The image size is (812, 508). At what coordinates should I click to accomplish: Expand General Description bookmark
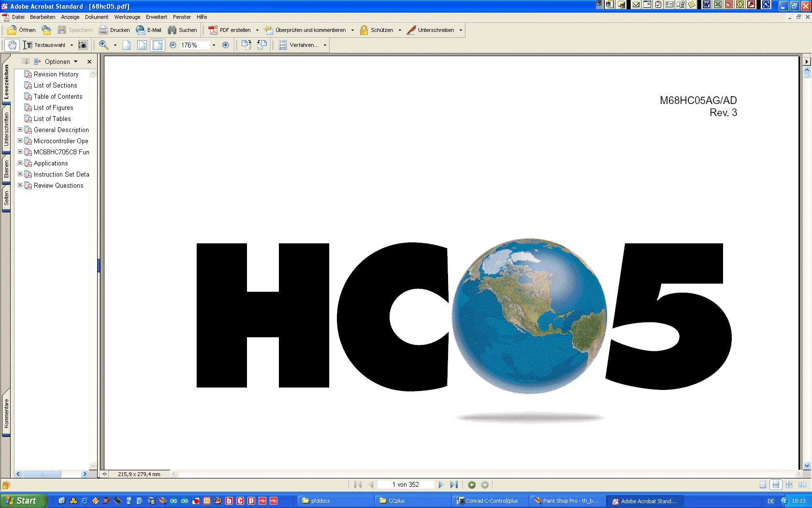pyautogui.click(x=20, y=130)
